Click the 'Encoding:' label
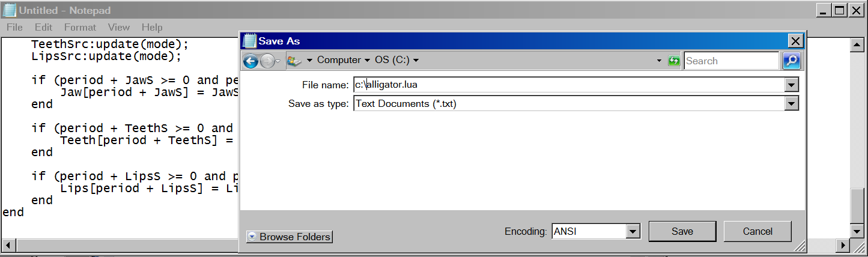The width and height of the screenshot is (868, 257). click(x=526, y=231)
